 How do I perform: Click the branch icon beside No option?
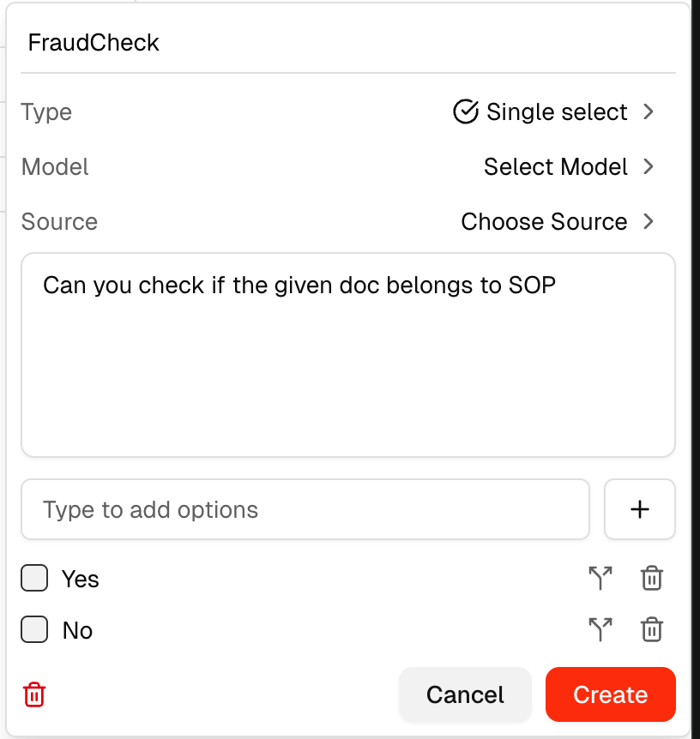click(x=600, y=630)
